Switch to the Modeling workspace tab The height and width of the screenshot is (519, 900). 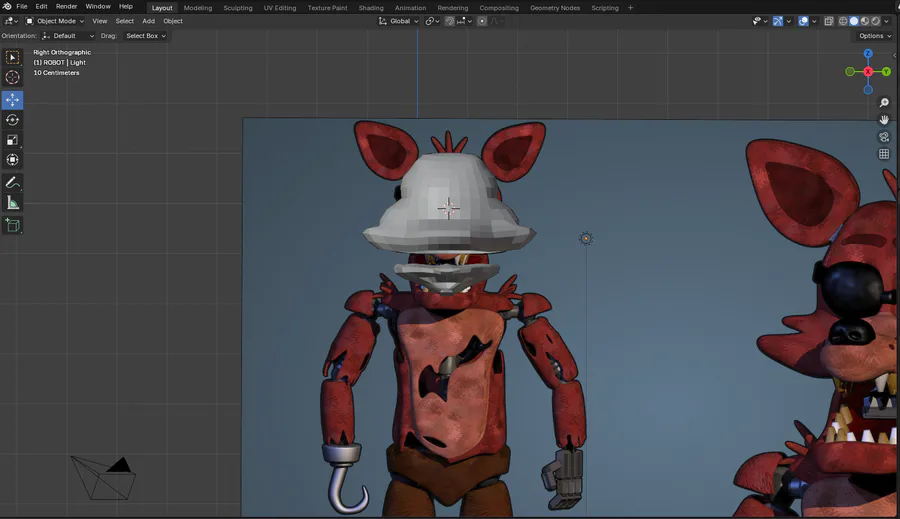click(x=198, y=8)
